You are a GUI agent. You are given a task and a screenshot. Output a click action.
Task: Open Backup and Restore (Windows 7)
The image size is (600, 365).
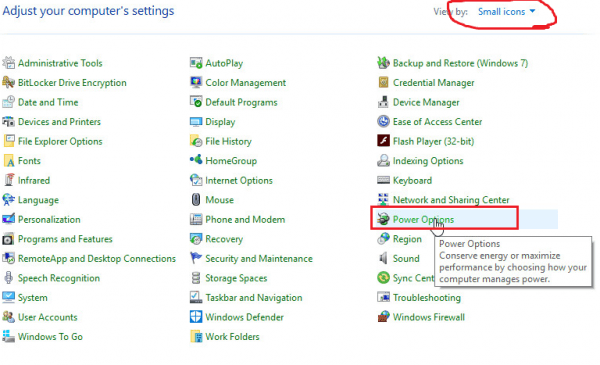pos(460,63)
